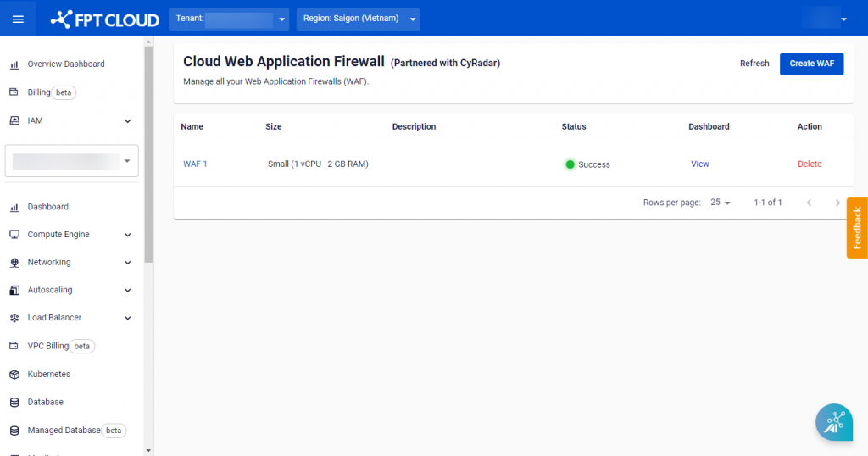The height and width of the screenshot is (456, 868).
Task: Click the Billing wallet icon
Action: tap(14, 92)
